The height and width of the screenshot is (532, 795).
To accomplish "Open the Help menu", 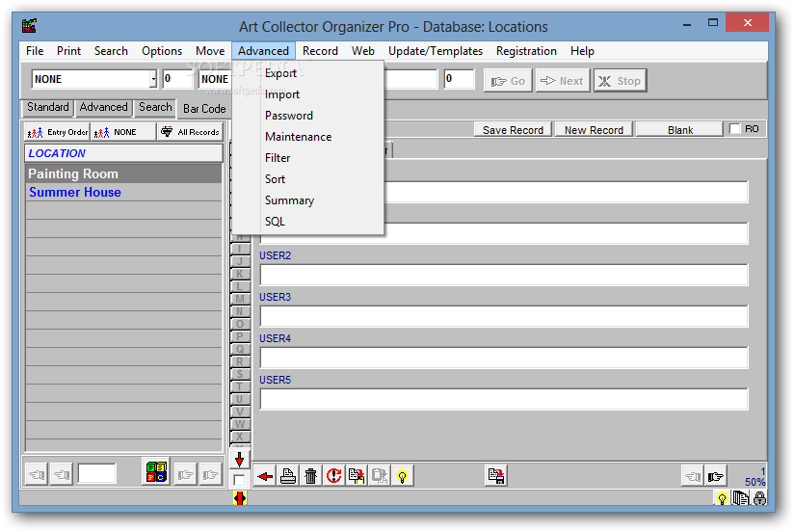I will (582, 51).
